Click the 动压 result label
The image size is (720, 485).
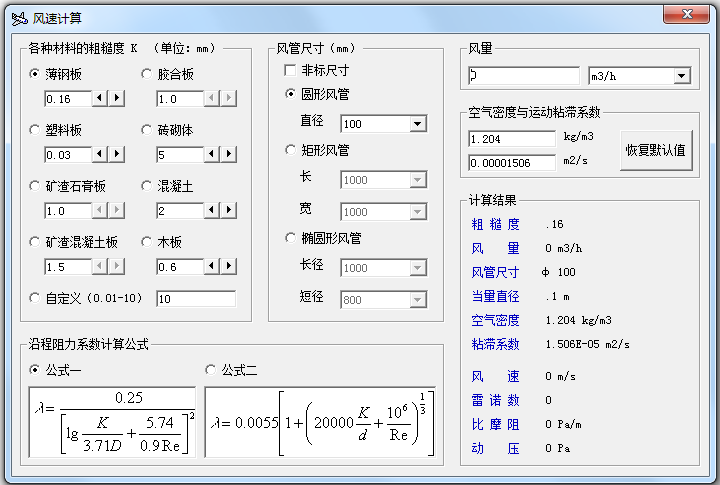coord(495,448)
